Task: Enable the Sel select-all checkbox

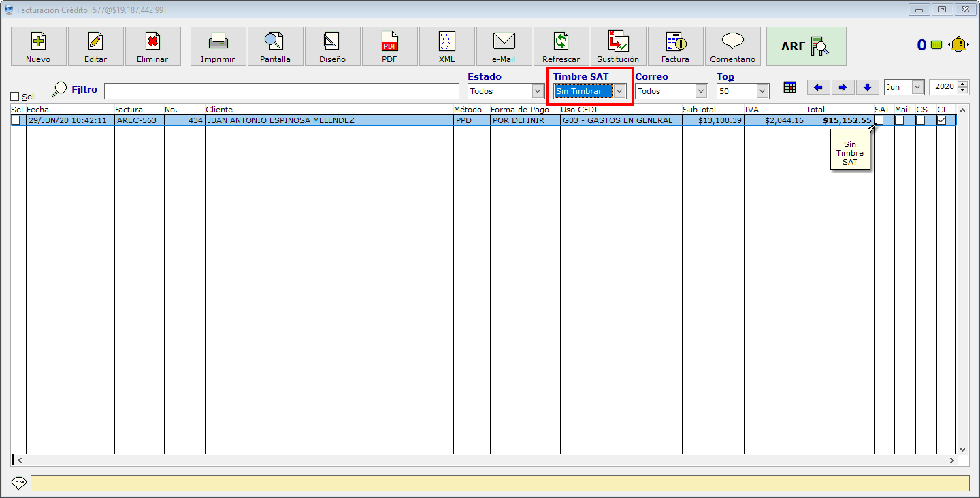Action: click(x=15, y=97)
